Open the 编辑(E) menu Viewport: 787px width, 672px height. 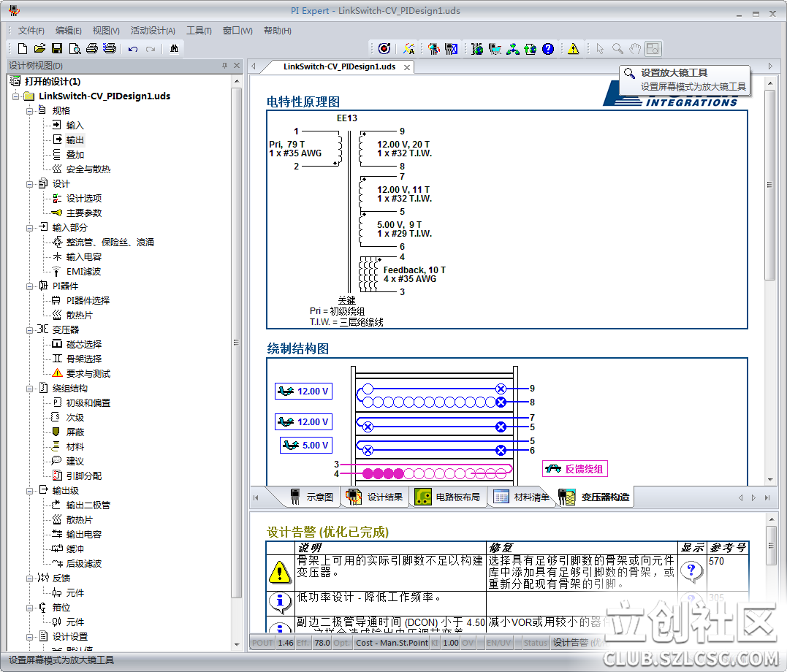68,31
